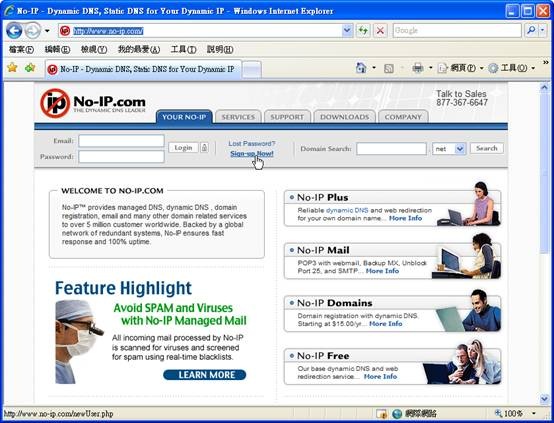Refresh the page with the green arrows icon
This screenshot has height=423, width=554.
point(363,31)
